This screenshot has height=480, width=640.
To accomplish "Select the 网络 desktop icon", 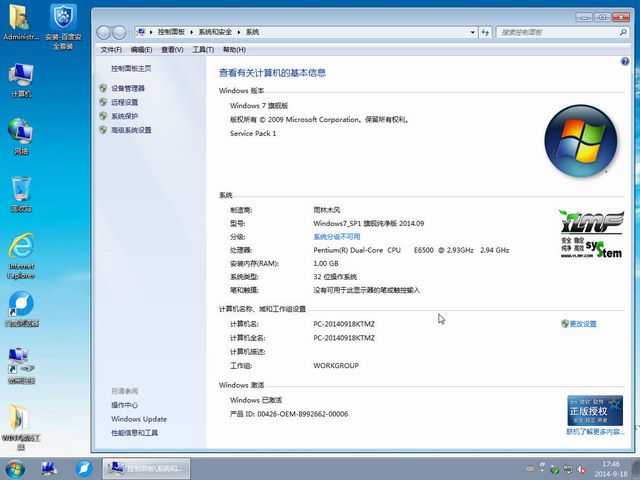I will pos(21,137).
